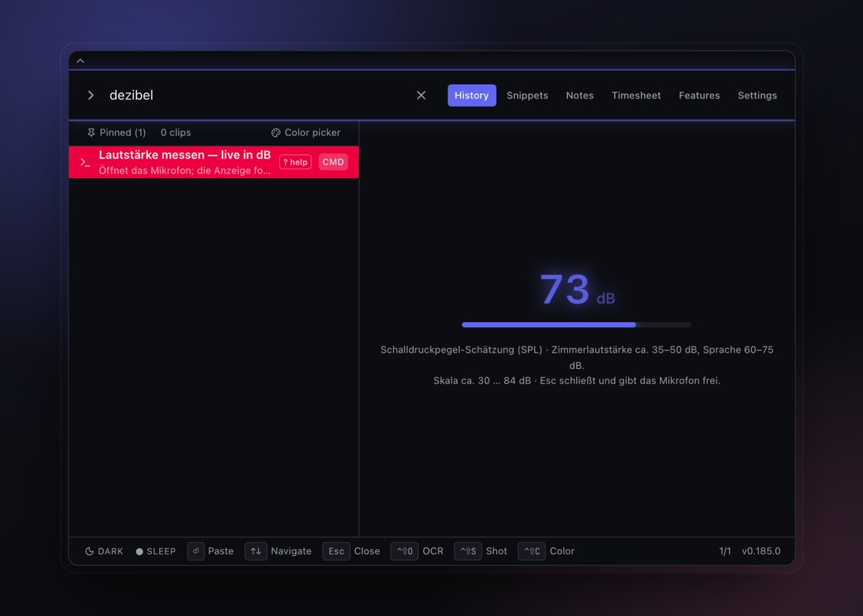863x616 pixels.
Task: Click the Enter key icon for Paste
Action: (x=196, y=551)
